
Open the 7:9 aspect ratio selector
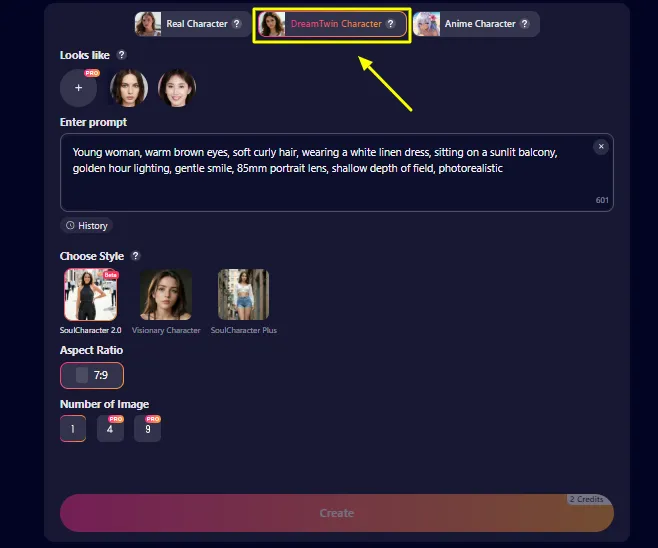point(92,375)
